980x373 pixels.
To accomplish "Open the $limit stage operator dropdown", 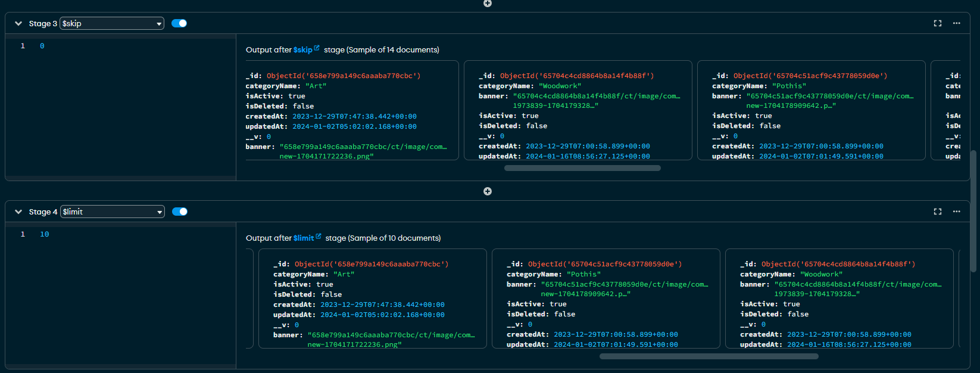I will (x=113, y=212).
